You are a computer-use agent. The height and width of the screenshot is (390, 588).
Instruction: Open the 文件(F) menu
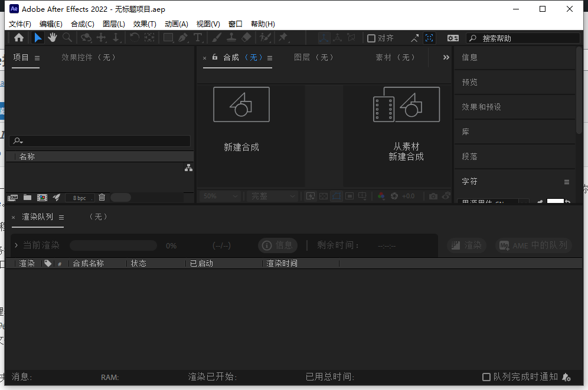coord(20,24)
